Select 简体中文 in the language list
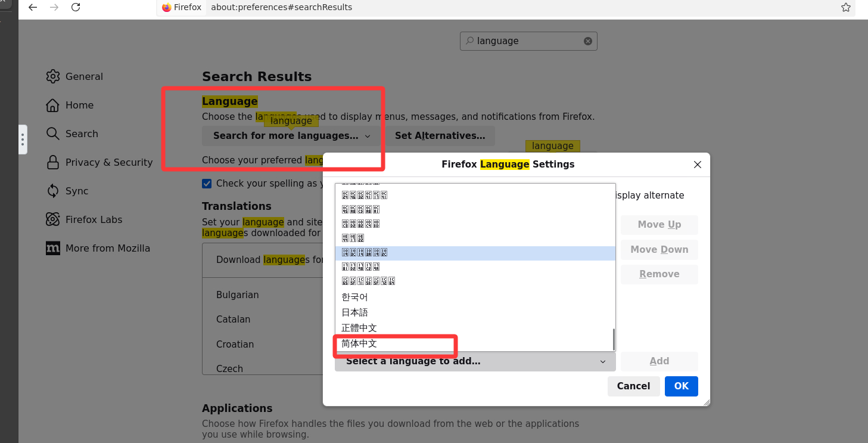 pyautogui.click(x=475, y=344)
